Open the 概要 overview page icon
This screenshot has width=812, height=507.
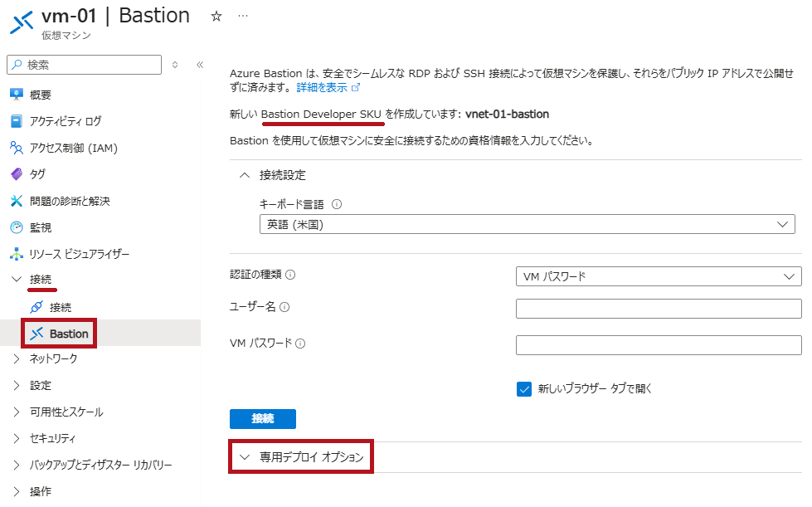(17, 95)
